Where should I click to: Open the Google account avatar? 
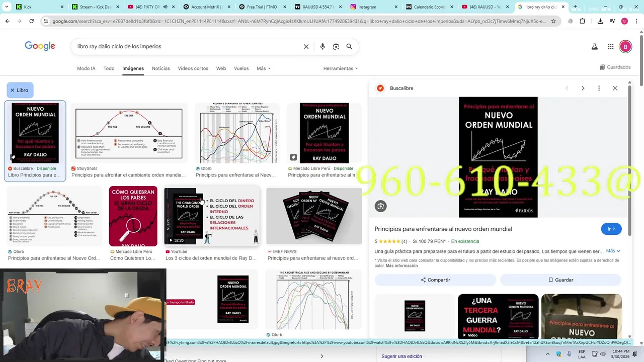tap(625, 47)
